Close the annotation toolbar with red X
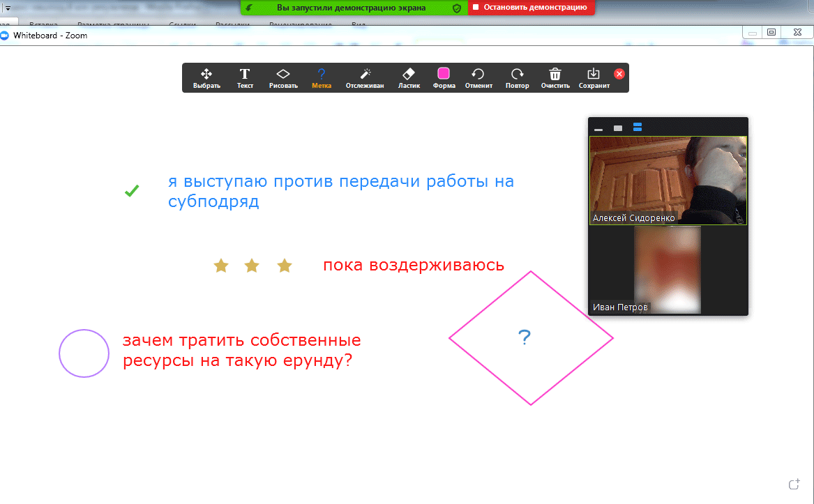This screenshot has width=814, height=504. tap(619, 74)
